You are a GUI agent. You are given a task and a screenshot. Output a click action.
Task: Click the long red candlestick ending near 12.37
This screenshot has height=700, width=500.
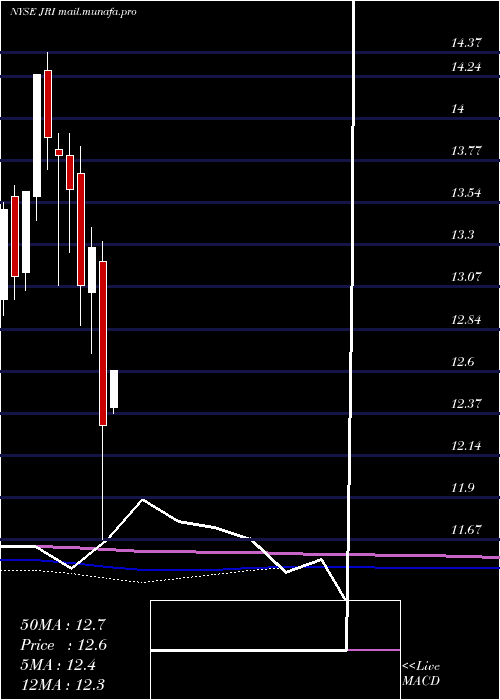coord(103,343)
